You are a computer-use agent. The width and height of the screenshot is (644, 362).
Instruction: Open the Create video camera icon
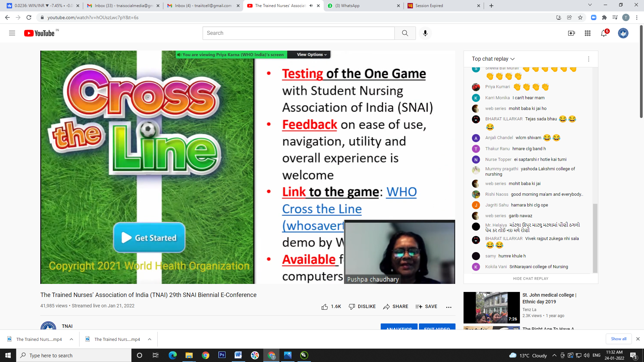click(x=571, y=33)
